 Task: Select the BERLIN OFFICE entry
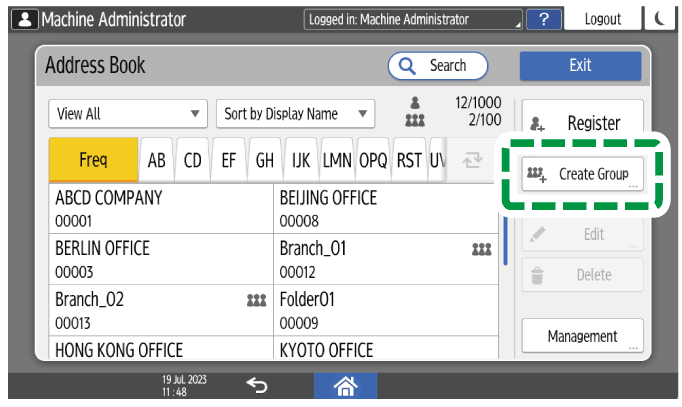click(160, 259)
